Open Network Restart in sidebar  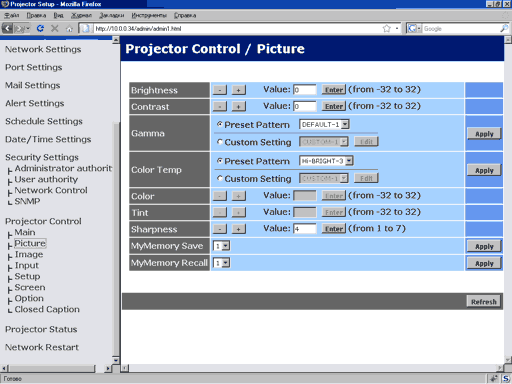[x=42, y=347]
